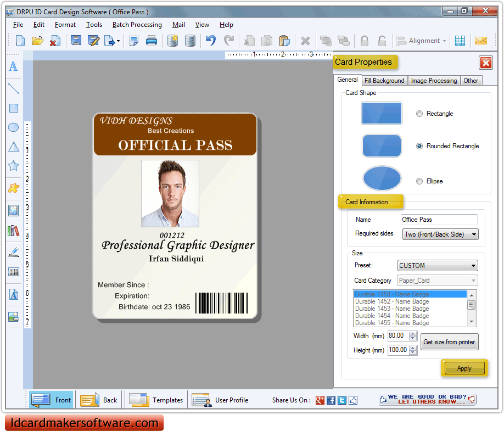The height and width of the screenshot is (431, 504).
Task: Click the Apply button
Action: pos(464,368)
